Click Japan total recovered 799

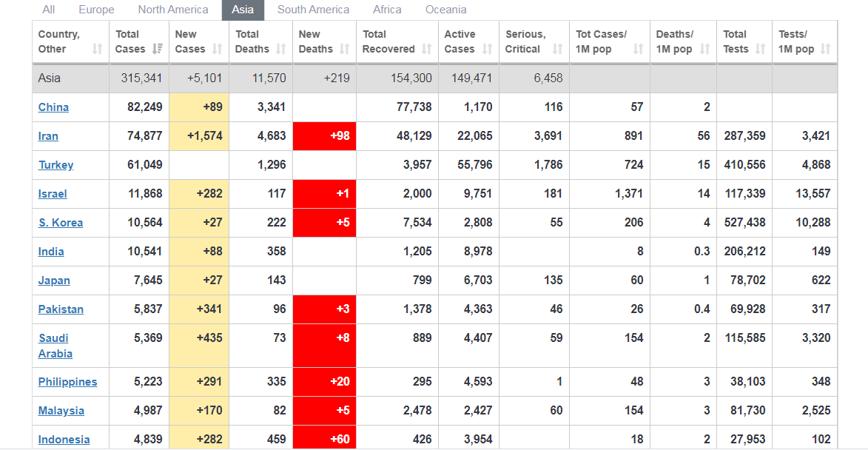[422, 280]
